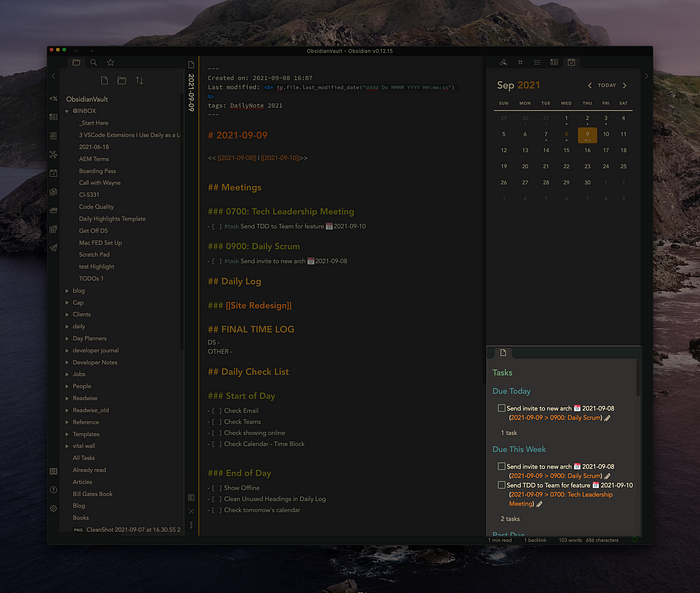Expand the Clients folder
The image size is (700, 593).
coord(67,315)
